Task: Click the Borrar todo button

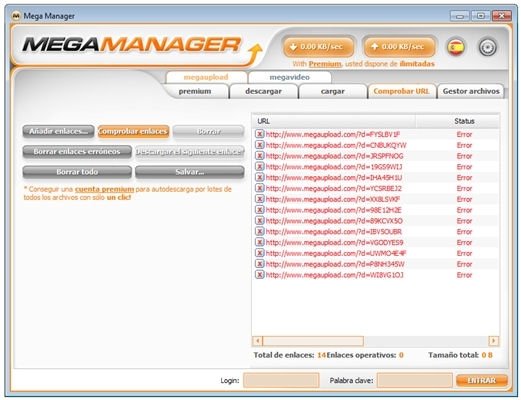Action: pos(77,172)
